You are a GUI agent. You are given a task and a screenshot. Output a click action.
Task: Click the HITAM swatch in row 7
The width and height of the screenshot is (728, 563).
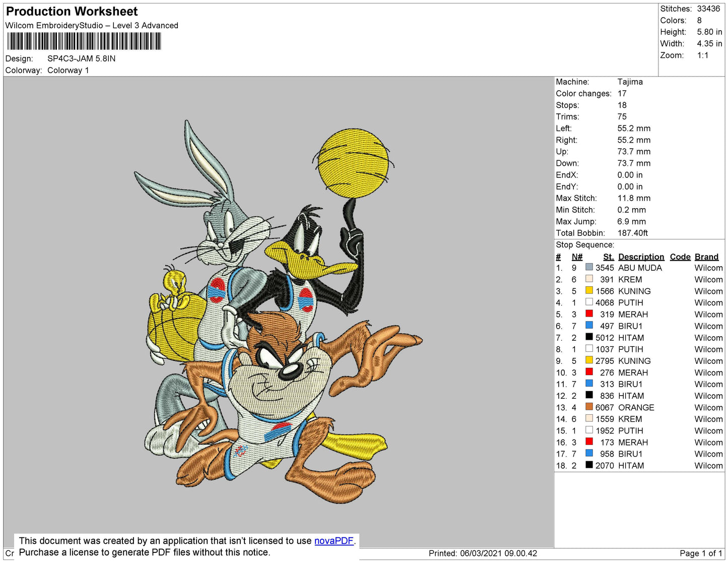pos(589,337)
